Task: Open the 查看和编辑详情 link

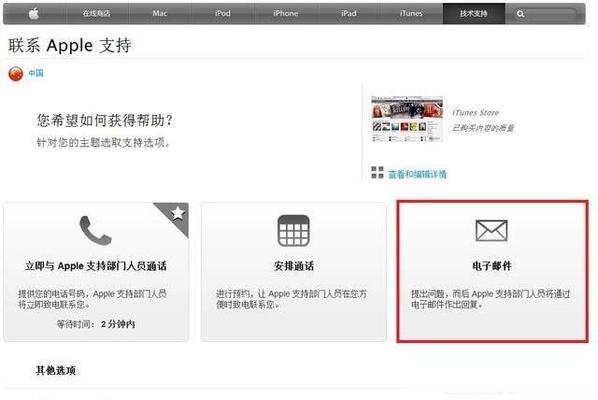Action: 417,174
